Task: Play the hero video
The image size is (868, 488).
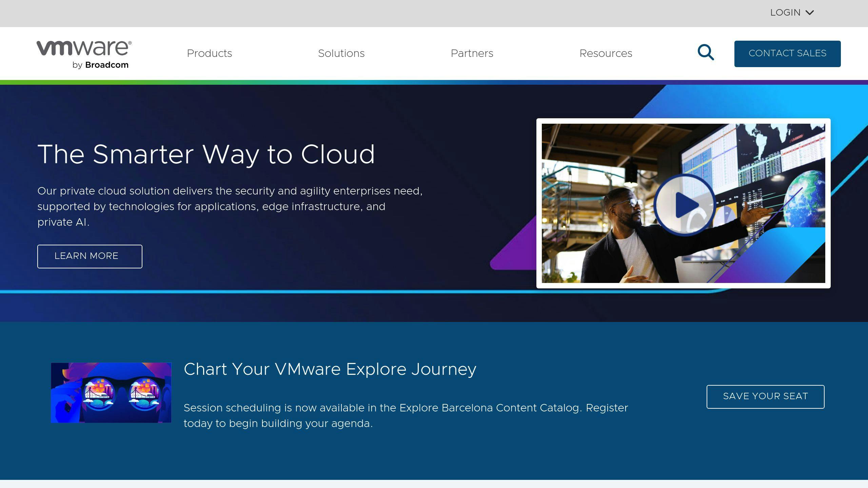Action: point(684,205)
